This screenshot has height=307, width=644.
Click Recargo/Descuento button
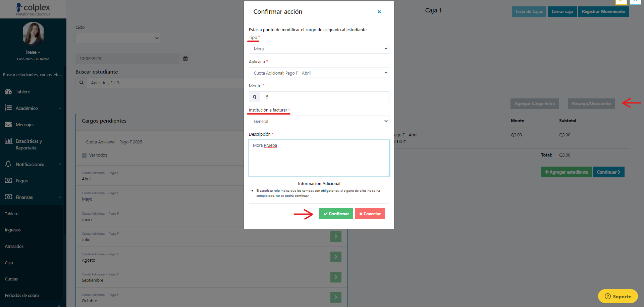[591, 103]
